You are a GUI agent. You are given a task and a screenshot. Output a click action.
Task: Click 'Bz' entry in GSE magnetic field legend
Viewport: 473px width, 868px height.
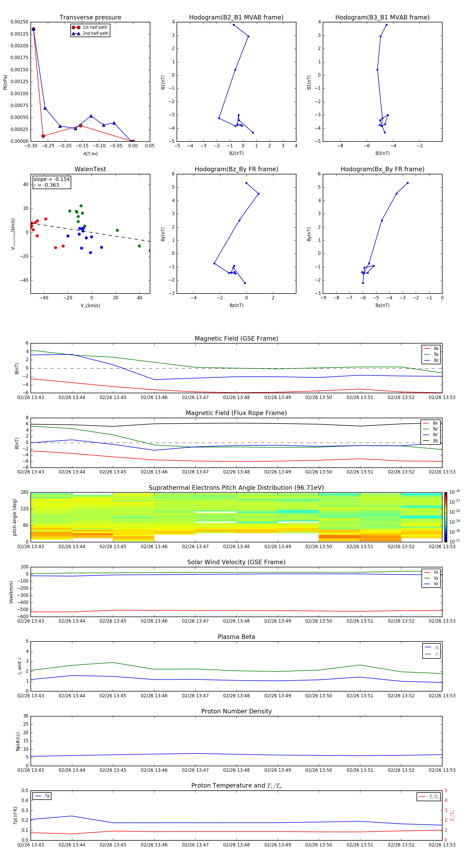point(431,360)
